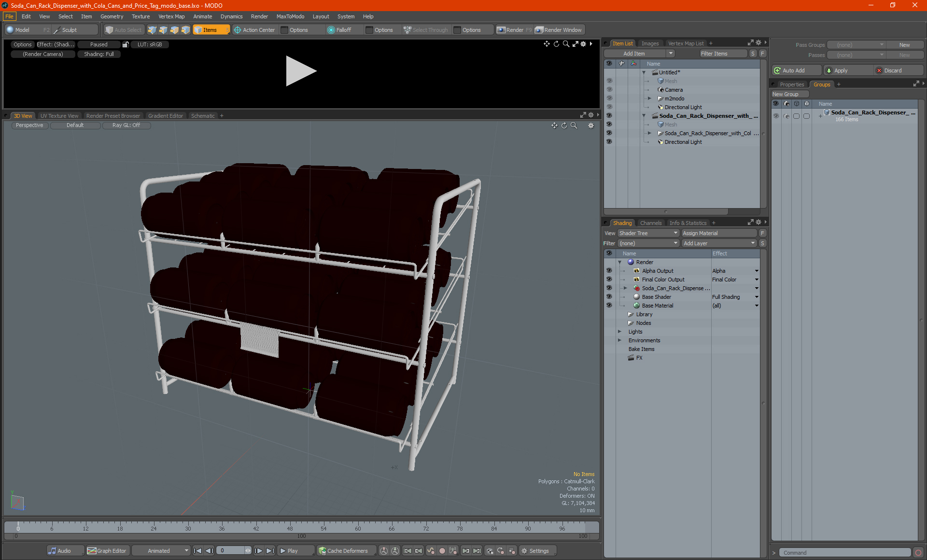Step to previous frame icon
The width and height of the screenshot is (927, 560).
[209, 551]
